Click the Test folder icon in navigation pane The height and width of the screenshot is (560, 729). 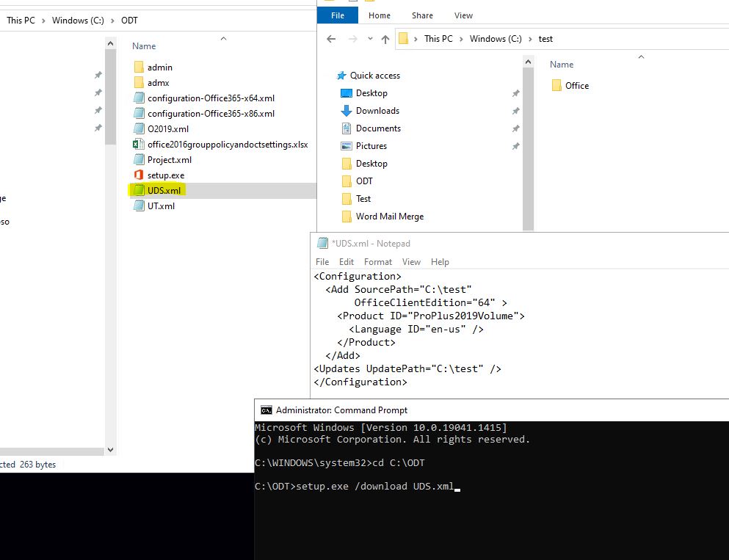point(347,199)
